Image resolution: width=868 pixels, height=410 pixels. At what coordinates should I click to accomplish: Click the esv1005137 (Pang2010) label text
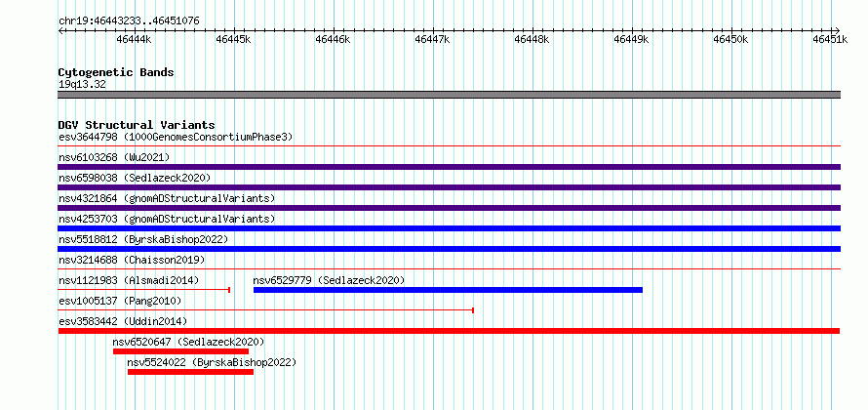click(x=120, y=301)
